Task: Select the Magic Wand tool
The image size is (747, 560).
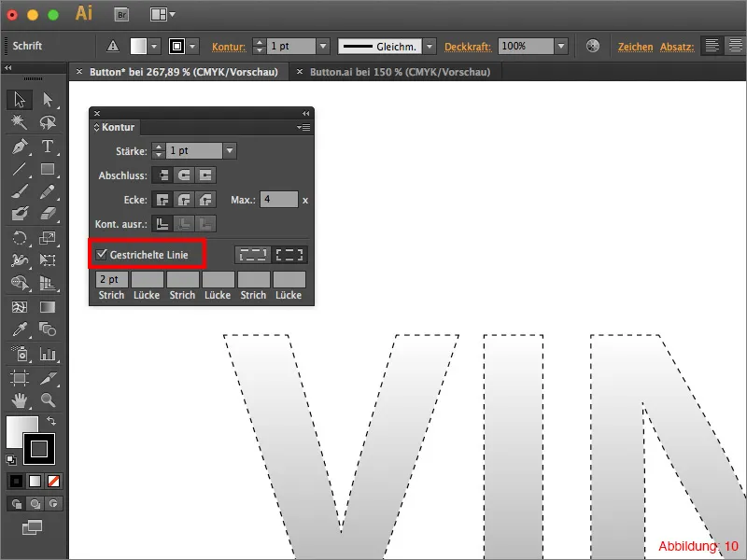Action: pos(20,122)
